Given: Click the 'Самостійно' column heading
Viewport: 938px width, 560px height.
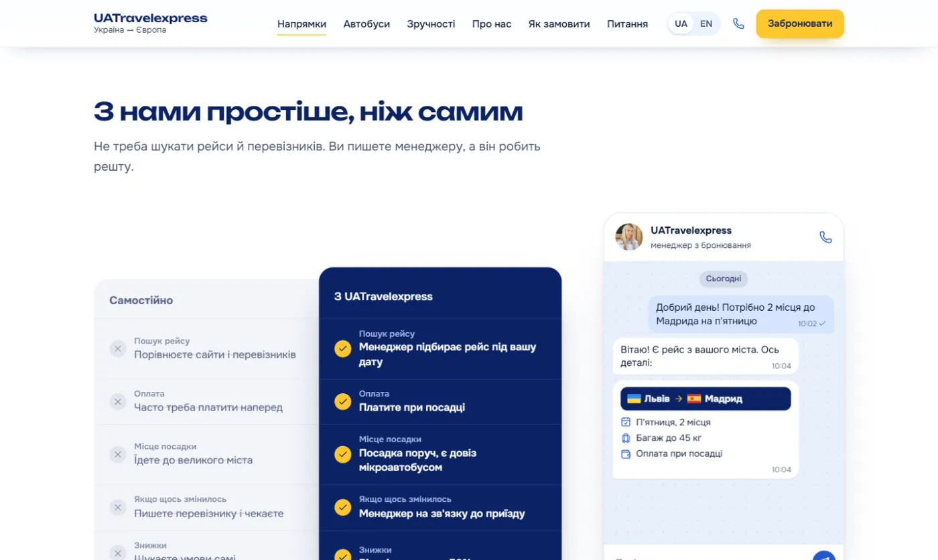Looking at the screenshot, I should coord(141,300).
